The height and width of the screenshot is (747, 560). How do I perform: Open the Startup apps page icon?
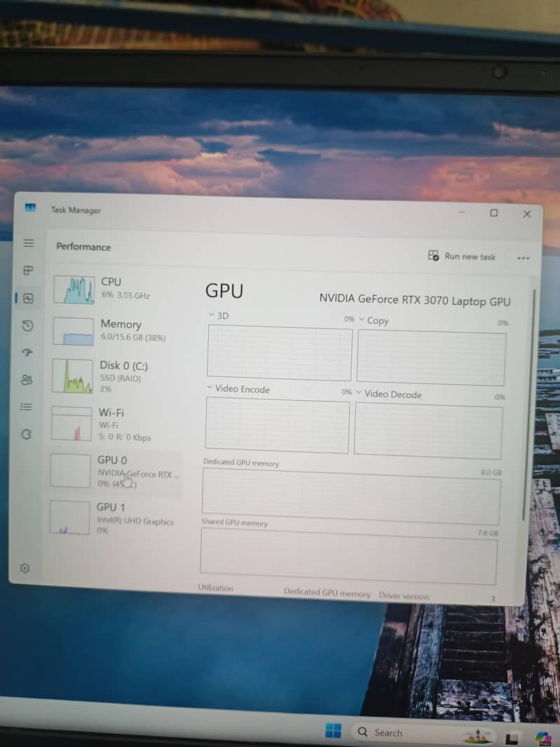[x=27, y=352]
